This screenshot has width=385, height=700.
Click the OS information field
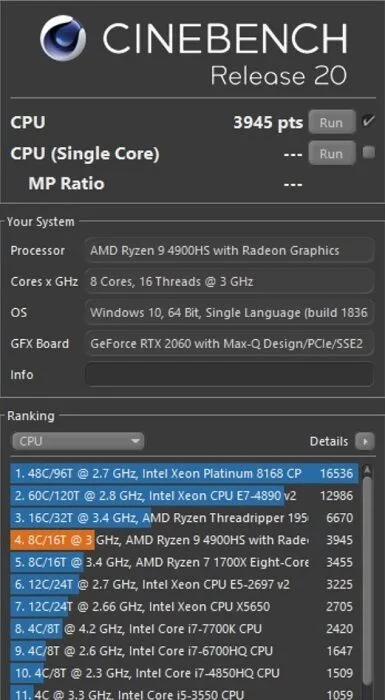point(230,312)
